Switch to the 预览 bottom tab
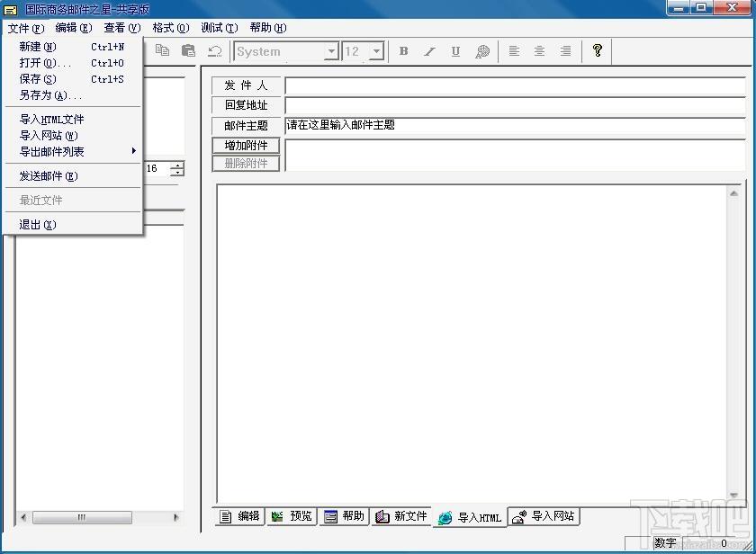This screenshot has width=756, height=554. [x=292, y=516]
